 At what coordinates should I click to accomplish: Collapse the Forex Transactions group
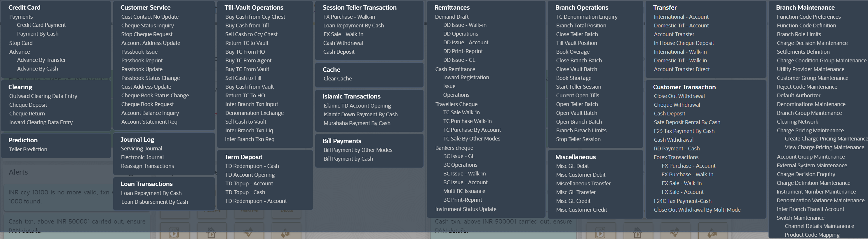(676, 157)
